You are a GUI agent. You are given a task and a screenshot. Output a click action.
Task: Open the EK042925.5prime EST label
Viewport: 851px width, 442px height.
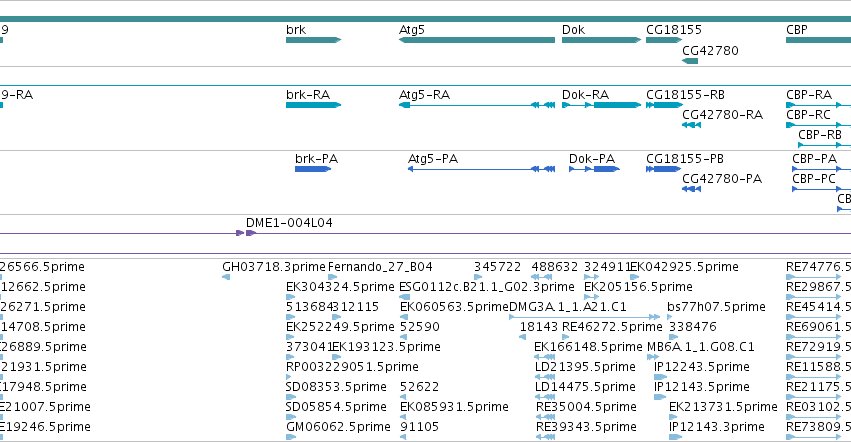pyautogui.click(x=684, y=267)
